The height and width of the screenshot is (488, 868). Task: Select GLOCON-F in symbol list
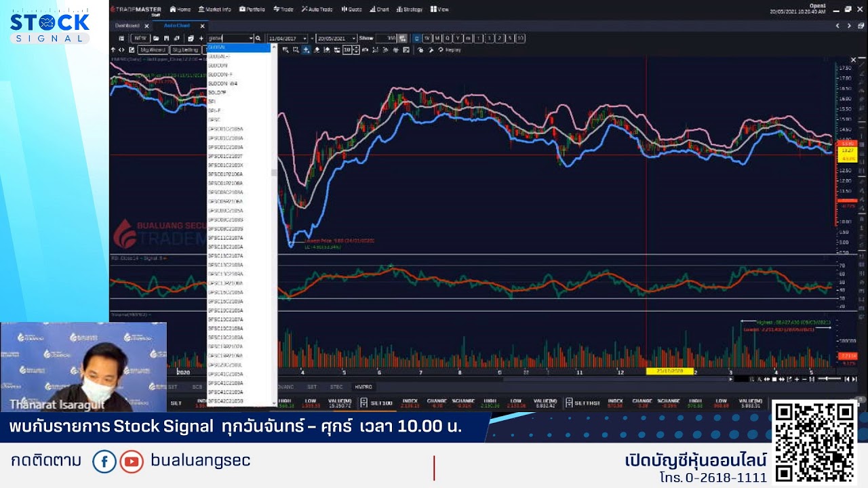(239, 75)
